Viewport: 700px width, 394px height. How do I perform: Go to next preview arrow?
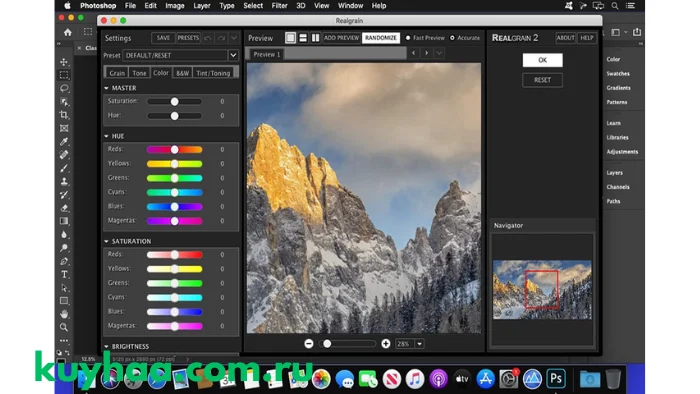(426, 53)
